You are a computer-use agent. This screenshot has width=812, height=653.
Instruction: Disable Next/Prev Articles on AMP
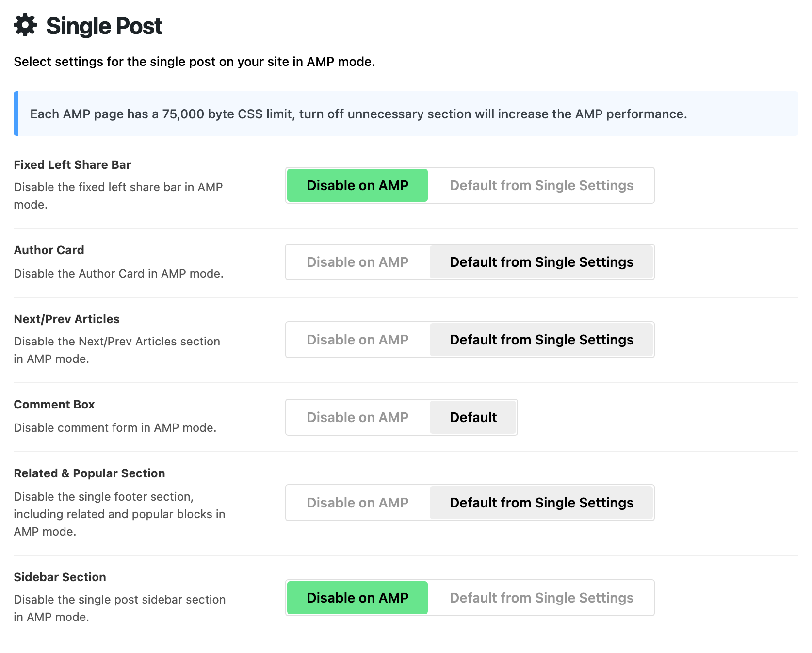357,340
